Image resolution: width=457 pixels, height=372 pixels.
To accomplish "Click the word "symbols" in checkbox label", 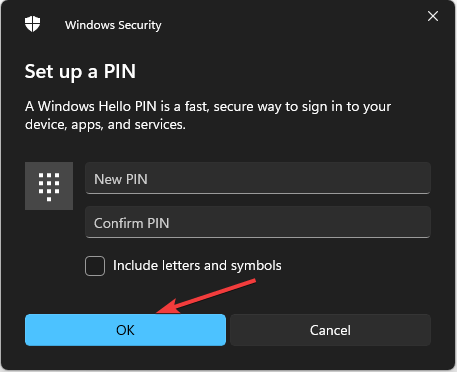I will [256, 266].
